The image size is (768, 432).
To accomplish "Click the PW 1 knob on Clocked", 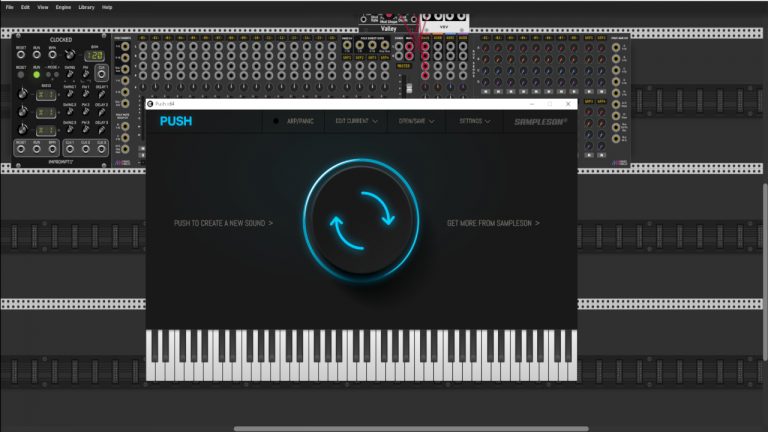I will coord(86,93).
